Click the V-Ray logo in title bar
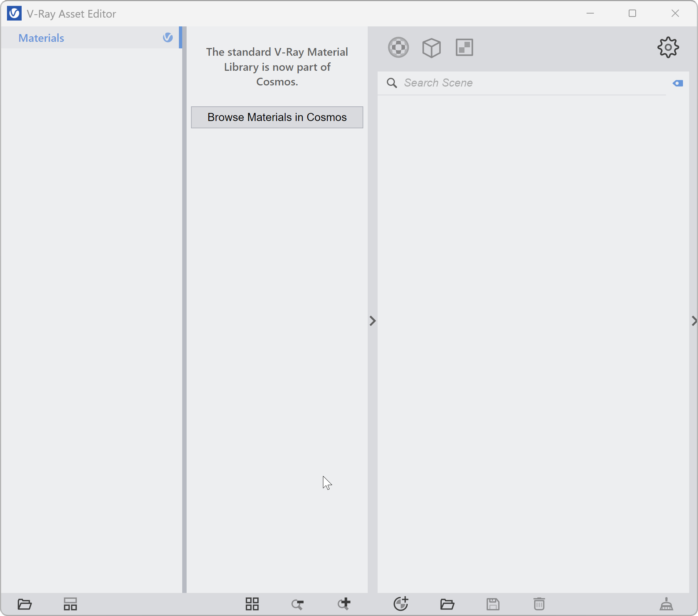This screenshot has width=698, height=616. click(x=14, y=14)
